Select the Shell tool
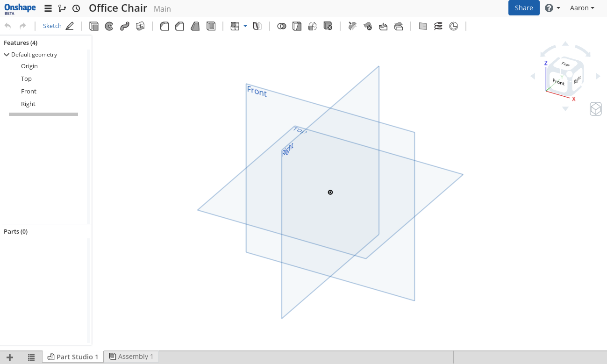Screen dimensions: 607x364 tap(211, 26)
